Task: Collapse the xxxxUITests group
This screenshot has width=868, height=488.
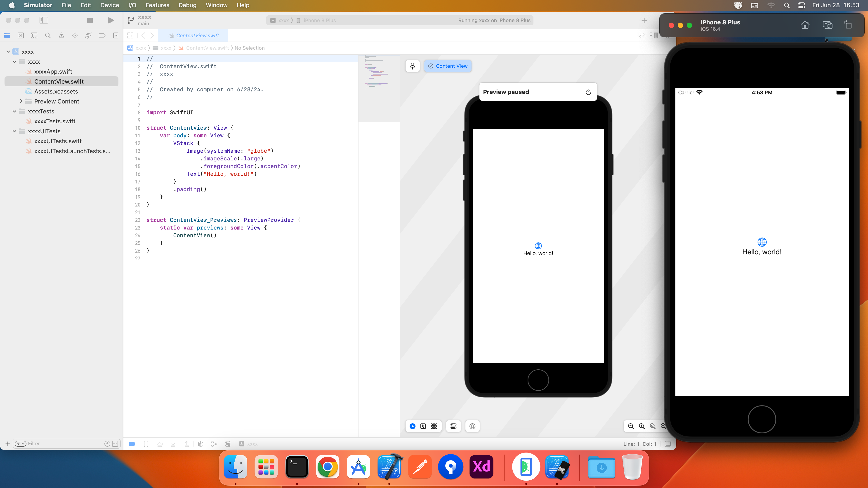Action: 14,131
